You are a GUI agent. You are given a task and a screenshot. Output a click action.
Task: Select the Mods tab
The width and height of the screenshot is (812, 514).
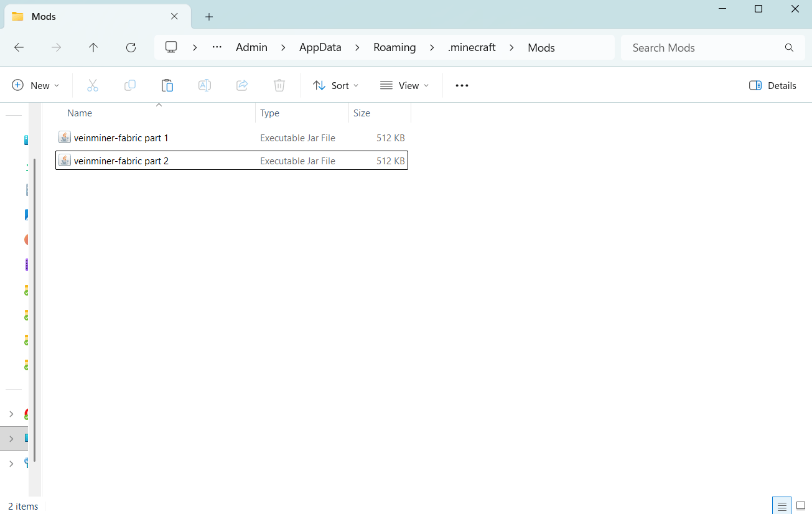pos(96,17)
